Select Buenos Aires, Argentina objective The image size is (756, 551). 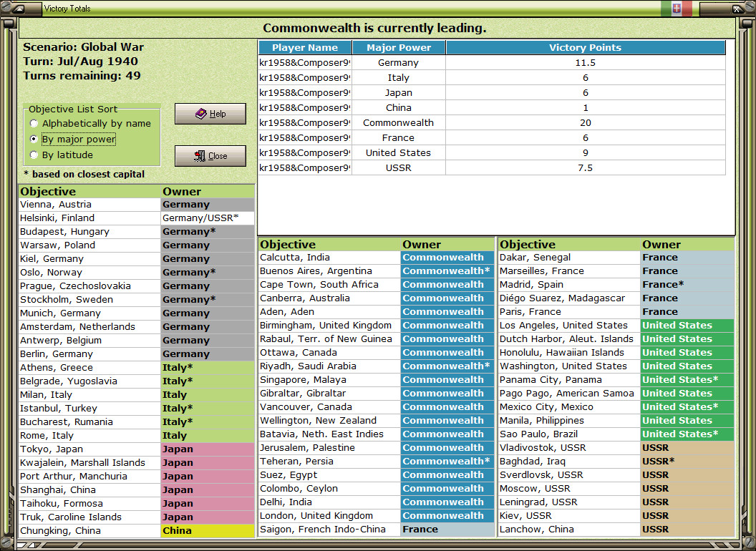coord(329,271)
